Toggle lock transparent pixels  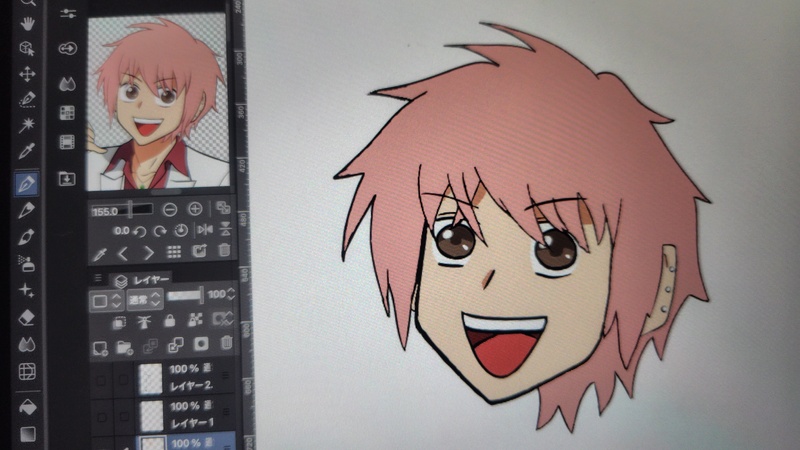point(194,320)
